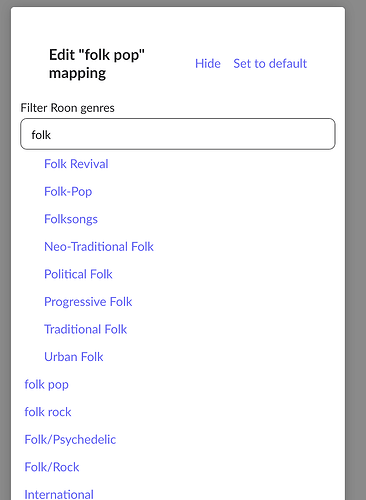Select Progressive Folk genre

(x=88, y=302)
